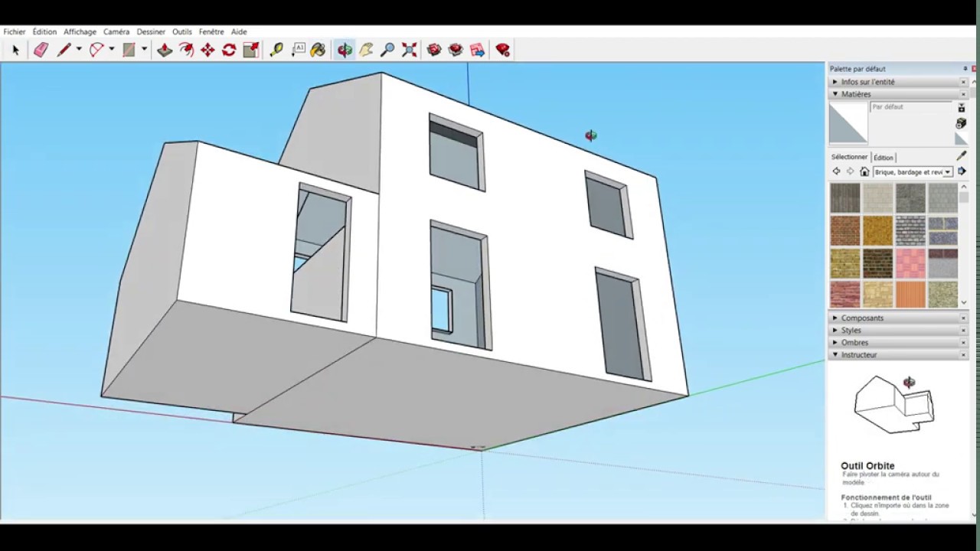This screenshot has height=551, width=980.
Task: Click the materials back arrow
Action: [836, 172]
